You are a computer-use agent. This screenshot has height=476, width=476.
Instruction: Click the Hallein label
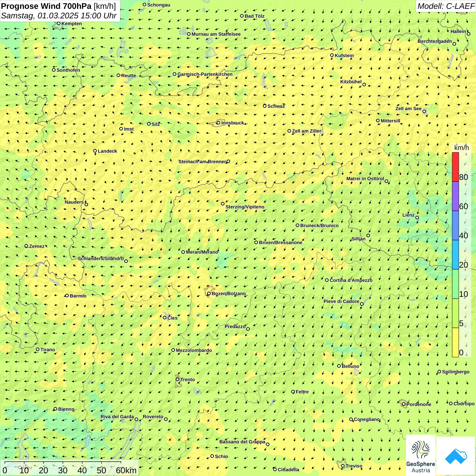coord(458,31)
